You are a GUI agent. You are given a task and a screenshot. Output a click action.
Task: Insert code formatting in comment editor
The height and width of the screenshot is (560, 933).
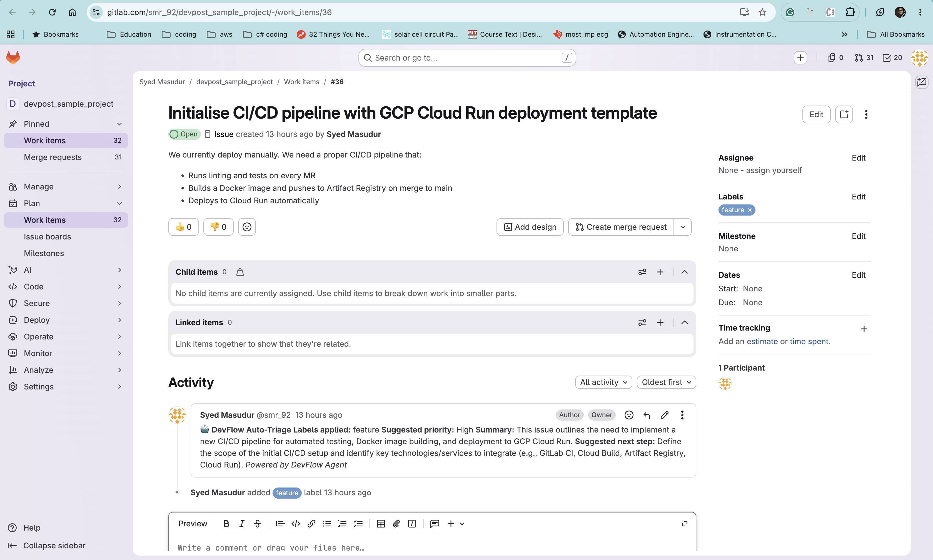[x=296, y=524]
